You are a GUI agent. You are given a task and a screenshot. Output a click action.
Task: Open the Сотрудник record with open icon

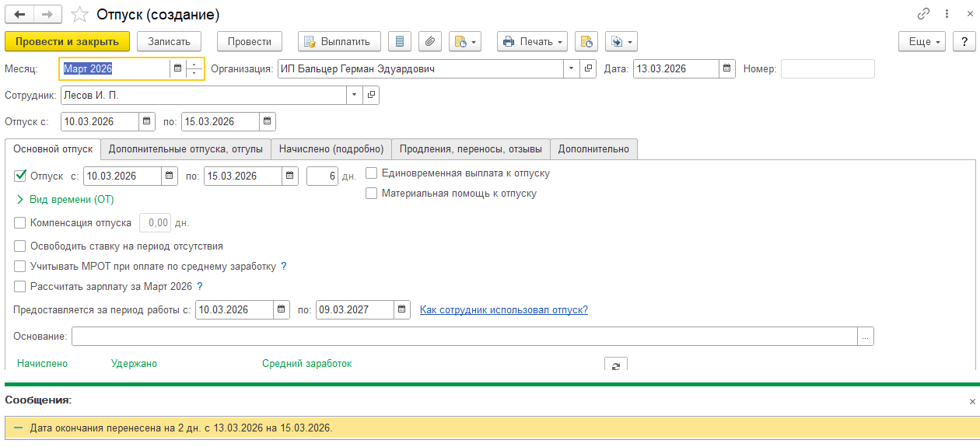tap(371, 95)
